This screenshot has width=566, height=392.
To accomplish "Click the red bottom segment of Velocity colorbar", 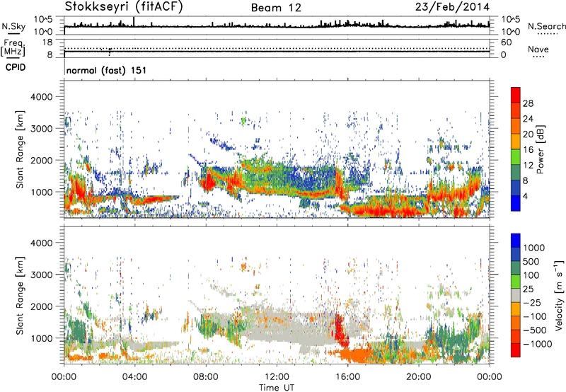I will pos(516,350).
